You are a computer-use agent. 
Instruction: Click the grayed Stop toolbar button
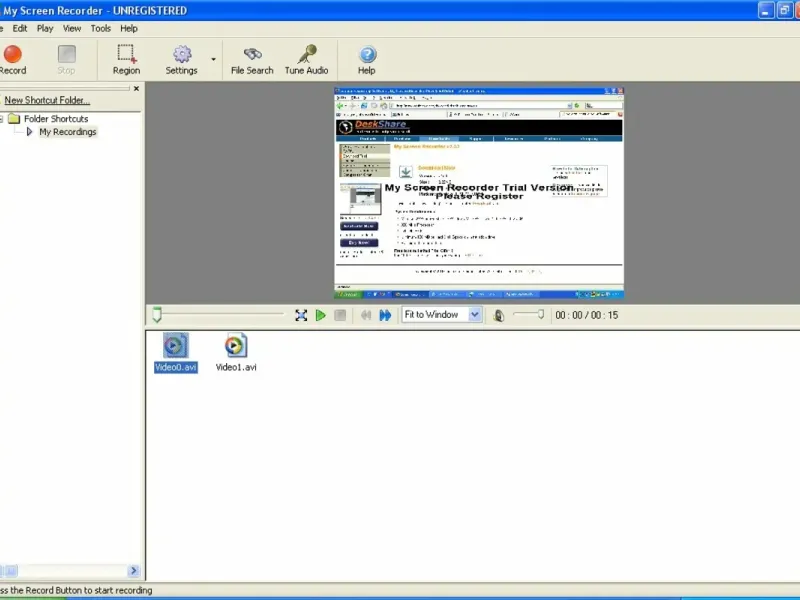(66, 60)
